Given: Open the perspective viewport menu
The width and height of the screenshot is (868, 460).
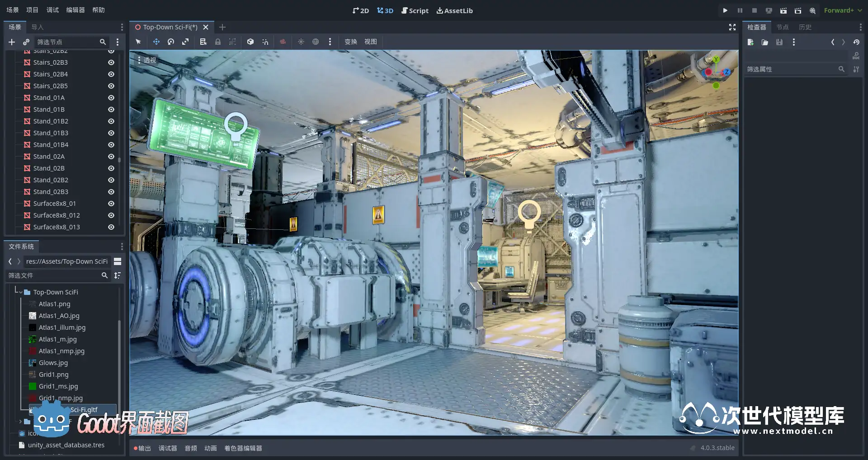Looking at the screenshot, I should tap(147, 60).
